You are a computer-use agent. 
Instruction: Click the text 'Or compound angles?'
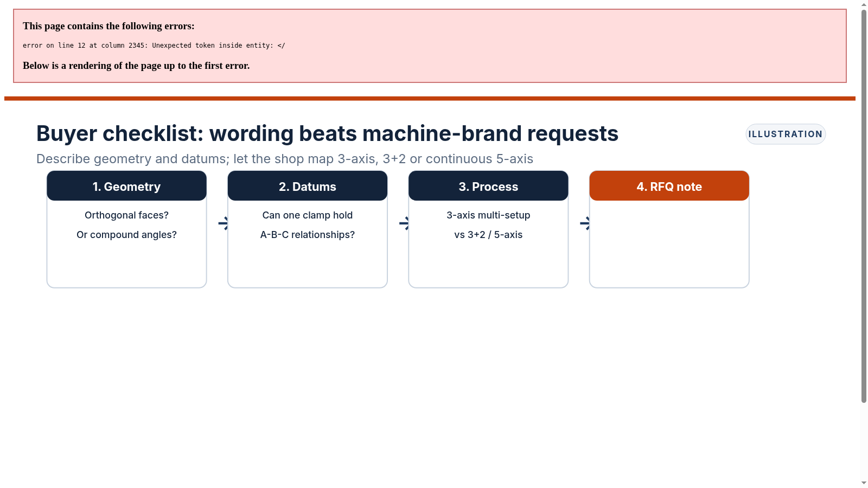coord(126,235)
